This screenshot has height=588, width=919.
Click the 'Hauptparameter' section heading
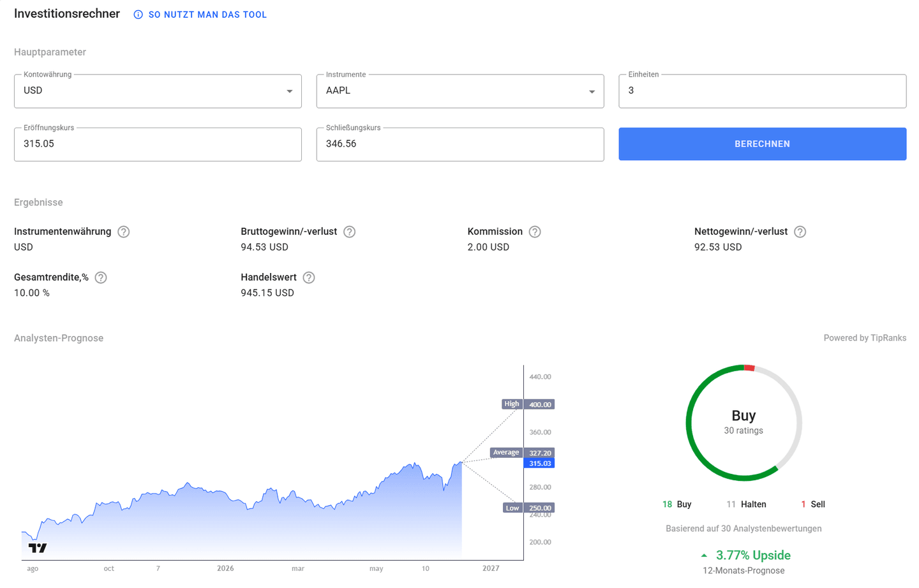[x=50, y=52]
